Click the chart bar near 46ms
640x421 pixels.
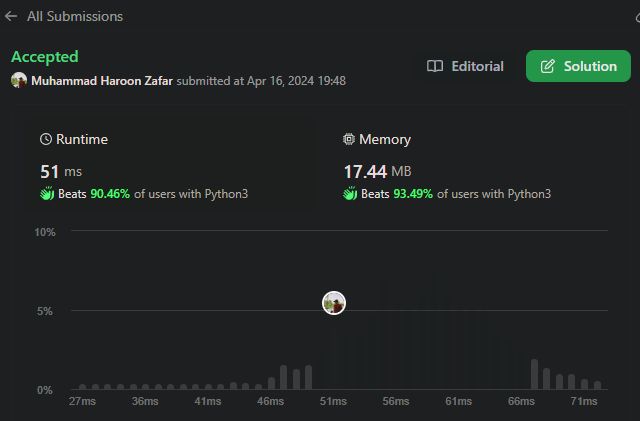tap(271, 383)
